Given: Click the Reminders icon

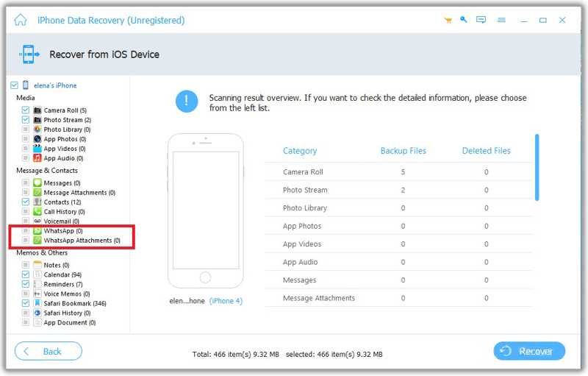Looking at the screenshot, I should [x=37, y=284].
